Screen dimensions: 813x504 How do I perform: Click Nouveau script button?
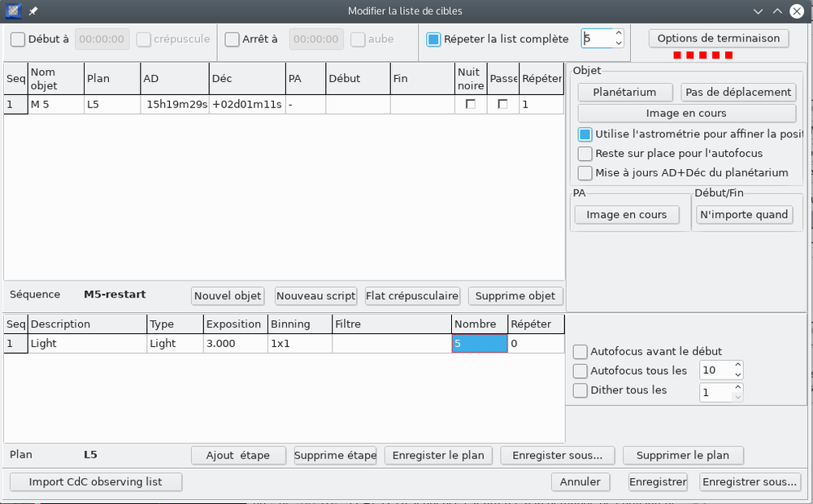[x=315, y=296]
